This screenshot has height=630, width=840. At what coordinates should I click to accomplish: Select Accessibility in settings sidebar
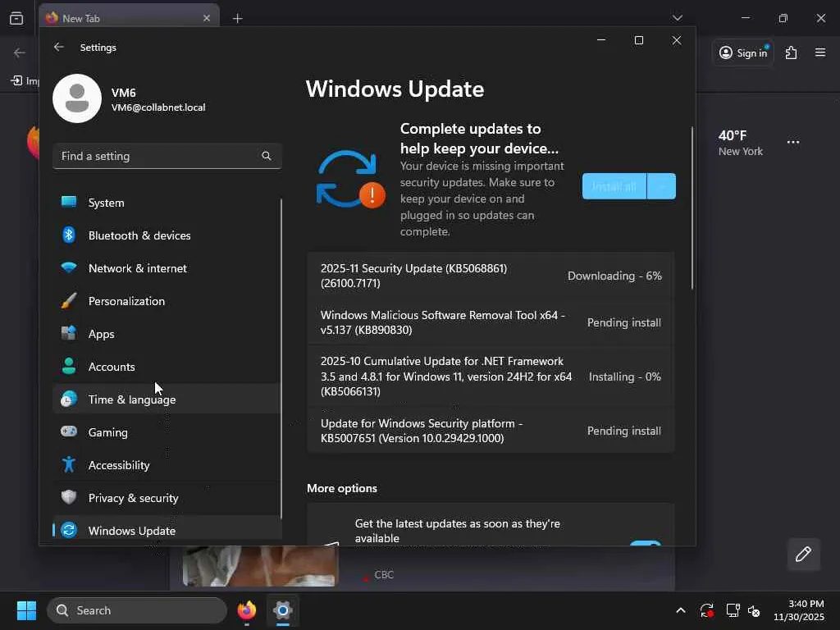click(167, 465)
